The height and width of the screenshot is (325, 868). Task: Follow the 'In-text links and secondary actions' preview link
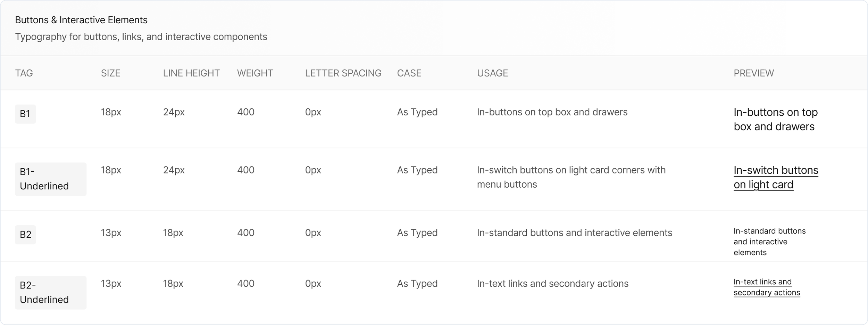(767, 287)
